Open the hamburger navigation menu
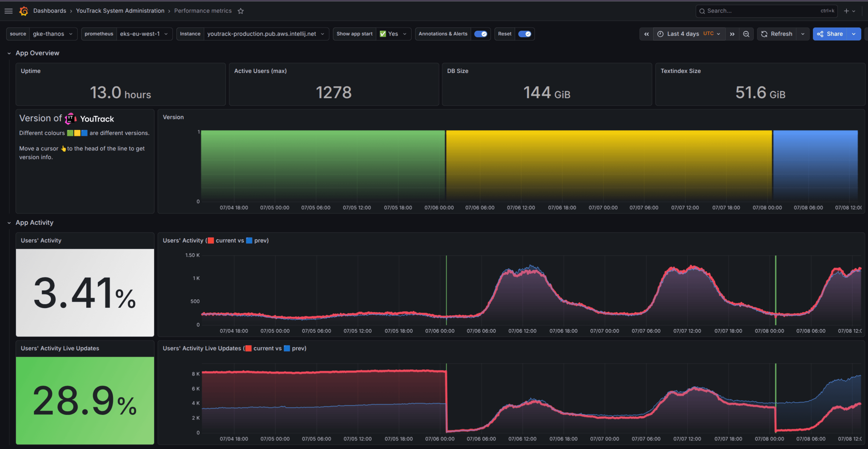The height and width of the screenshot is (449, 868). tap(8, 11)
